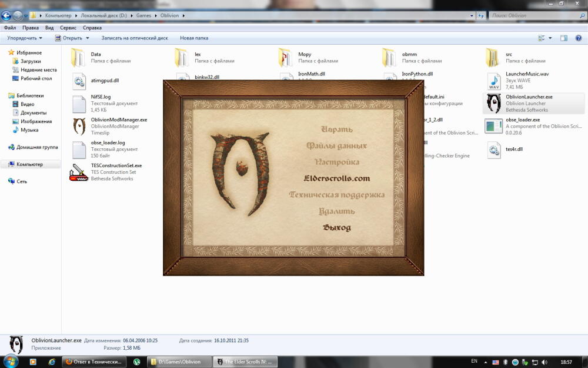Open the recent locations dropdown arrow
The height and width of the screenshot is (368, 588).
pos(26,16)
